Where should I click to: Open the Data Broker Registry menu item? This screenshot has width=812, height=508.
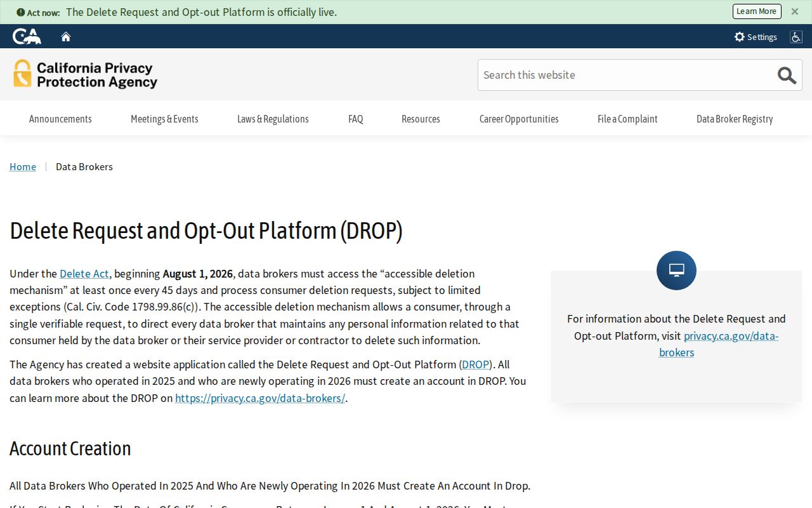pyautogui.click(x=735, y=119)
